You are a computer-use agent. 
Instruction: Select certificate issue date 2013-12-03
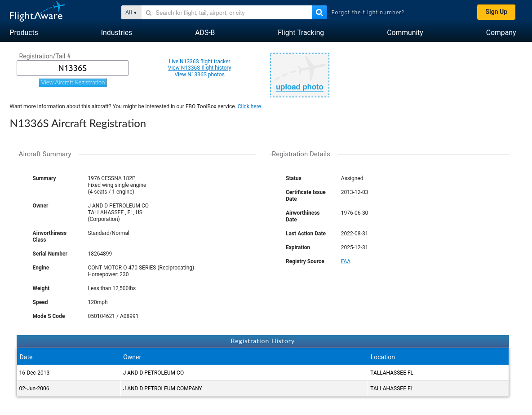(354, 192)
